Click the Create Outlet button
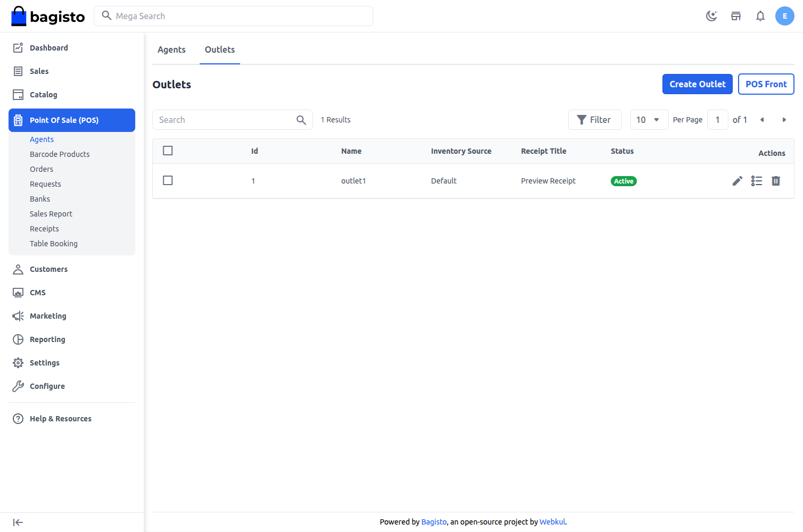This screenshot has width=803, height=532. point(698,84)
